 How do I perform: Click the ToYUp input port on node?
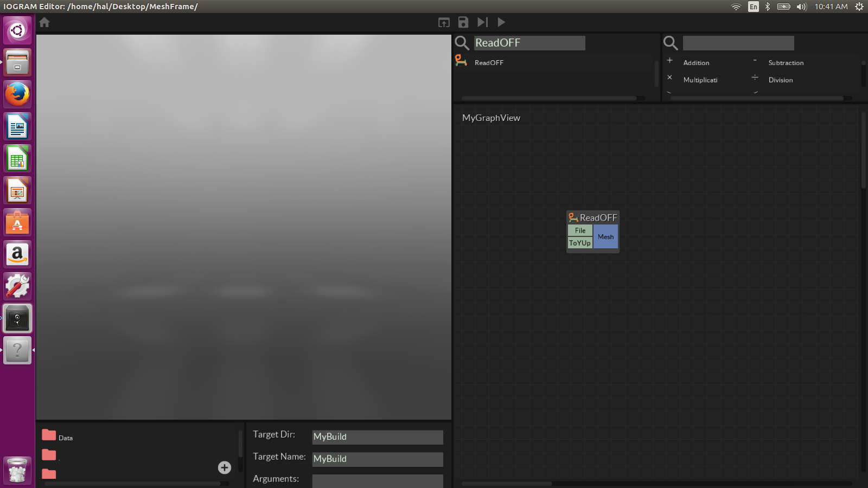579,243
